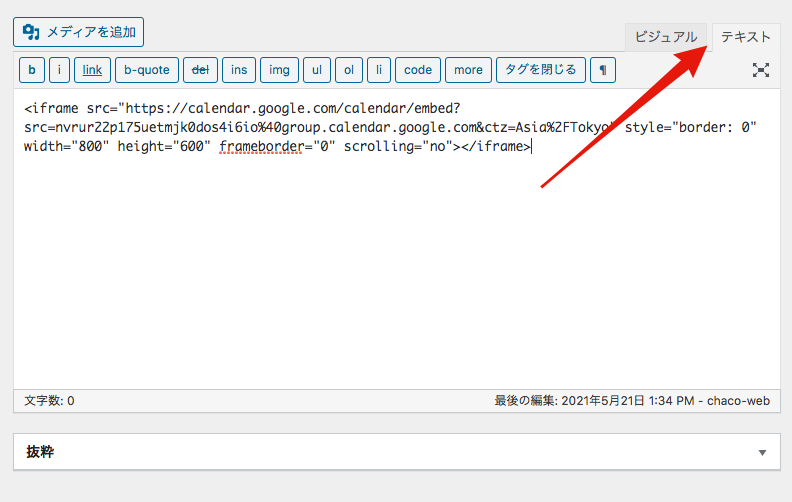Image resolution: width=792 pixels, height=502 pixels.
Task: Click the underlined frameborder word in code
Action: 262,147
